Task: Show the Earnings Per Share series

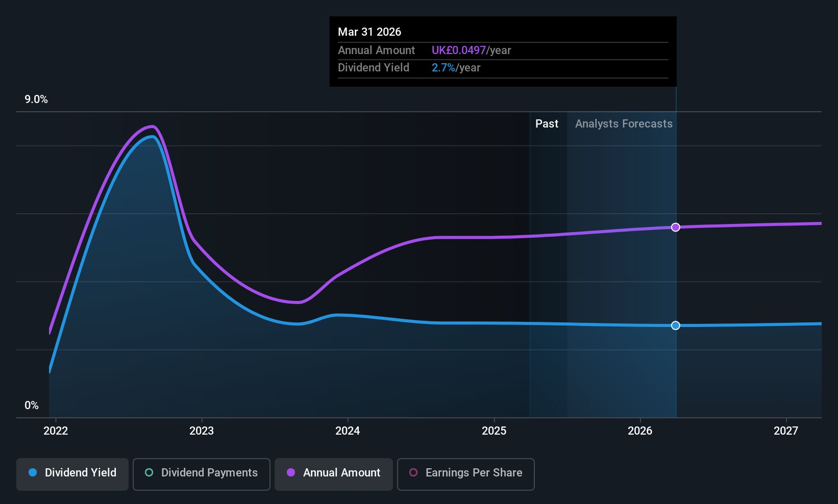Action: pos(466,474)
